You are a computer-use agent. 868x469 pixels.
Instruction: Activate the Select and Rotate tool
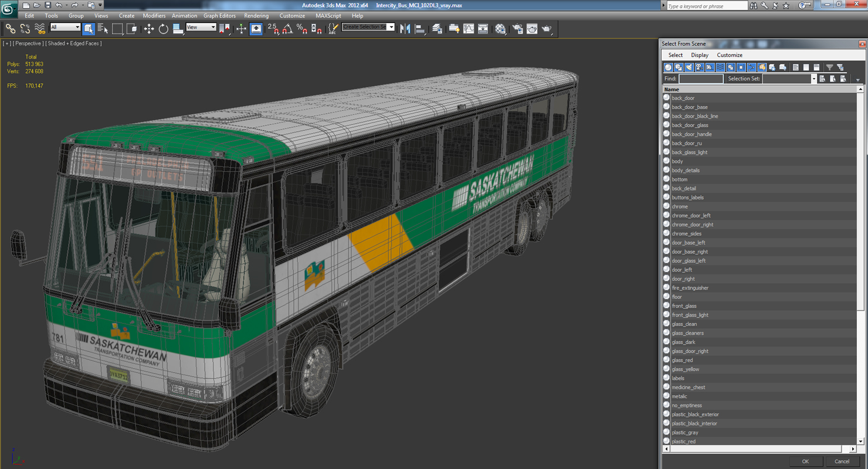coord(163,28)
